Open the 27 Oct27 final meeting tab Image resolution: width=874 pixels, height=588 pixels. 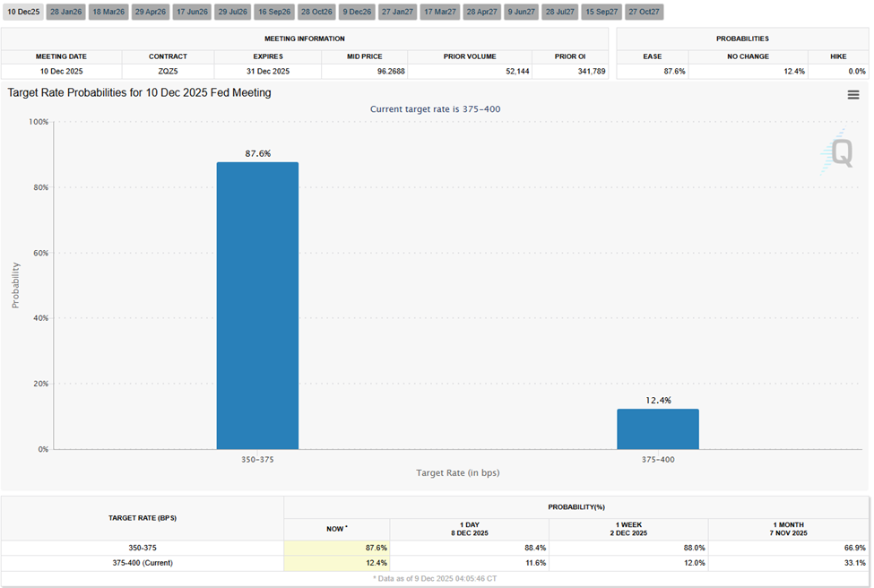[x=643, y=11]
